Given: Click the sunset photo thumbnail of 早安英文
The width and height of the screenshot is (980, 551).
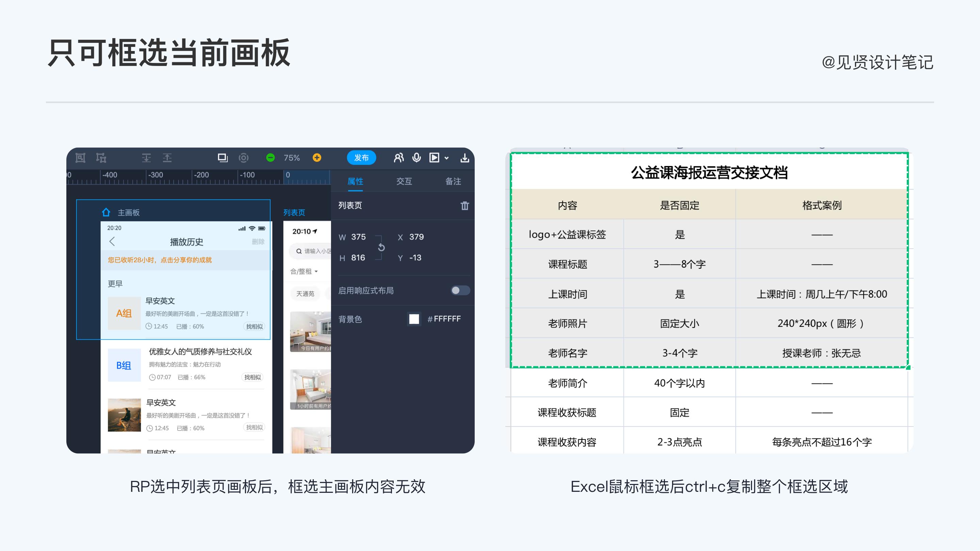Looking at the screenshot, I should click(124, 415).
